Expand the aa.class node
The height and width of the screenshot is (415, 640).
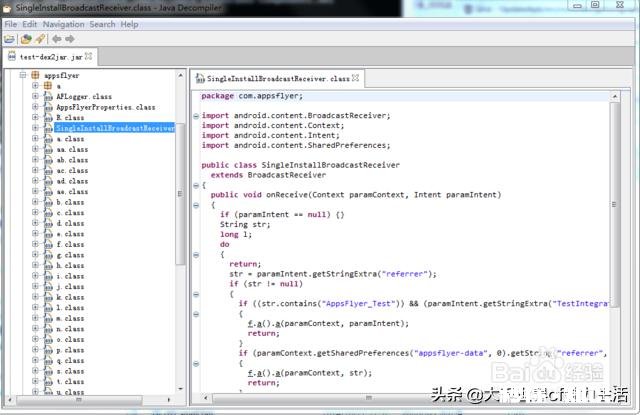[36, 149]
